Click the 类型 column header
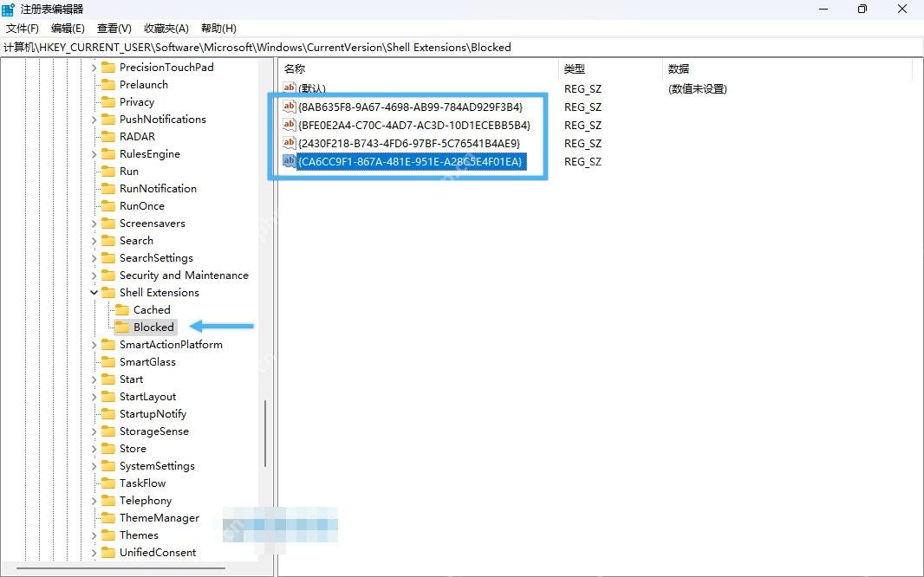924x577 pixels. pos(610,69)
